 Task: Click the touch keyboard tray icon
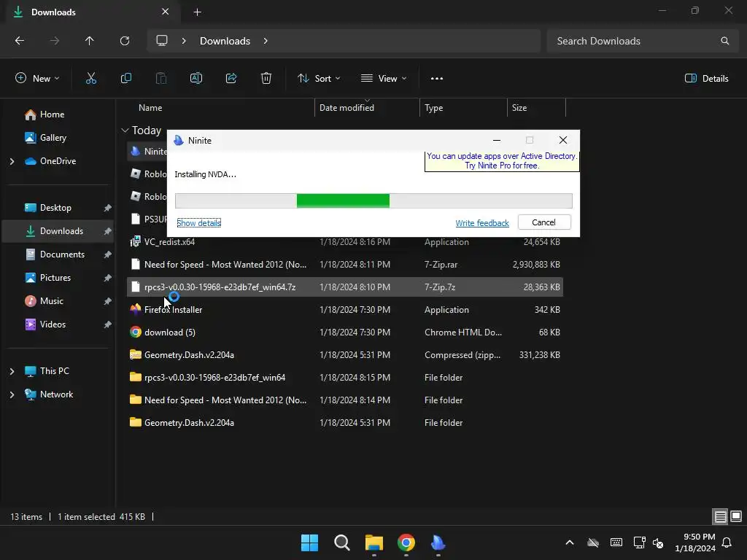pyautogui.click(x=616, y=542)
